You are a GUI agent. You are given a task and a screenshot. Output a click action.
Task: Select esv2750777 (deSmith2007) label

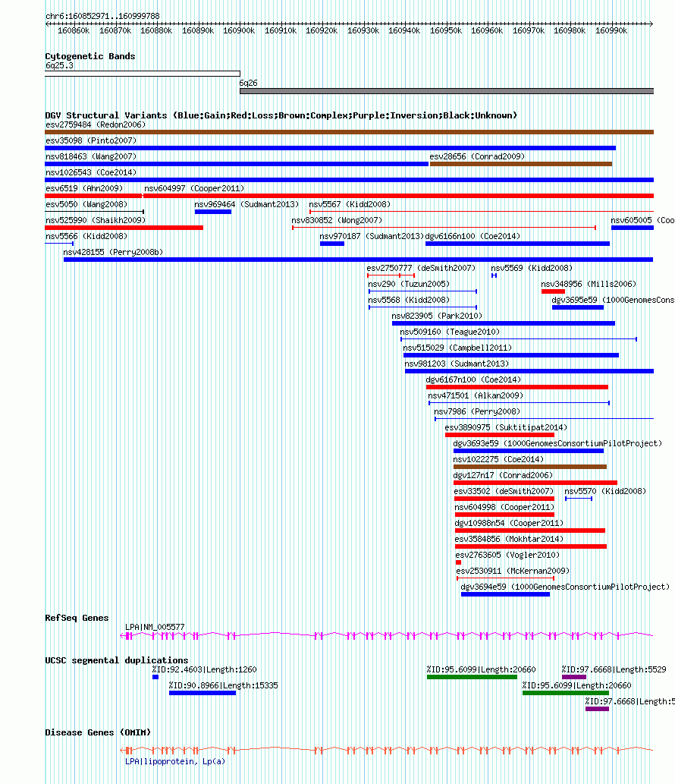421,269
